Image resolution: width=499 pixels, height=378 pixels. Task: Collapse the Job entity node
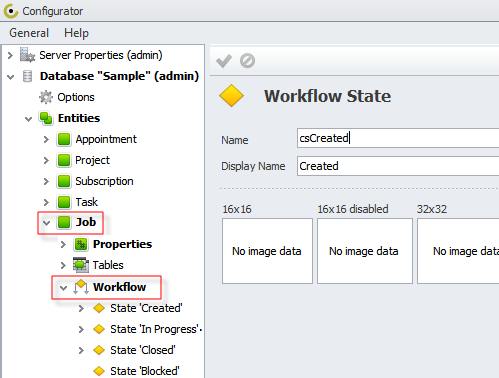[46, 223]
